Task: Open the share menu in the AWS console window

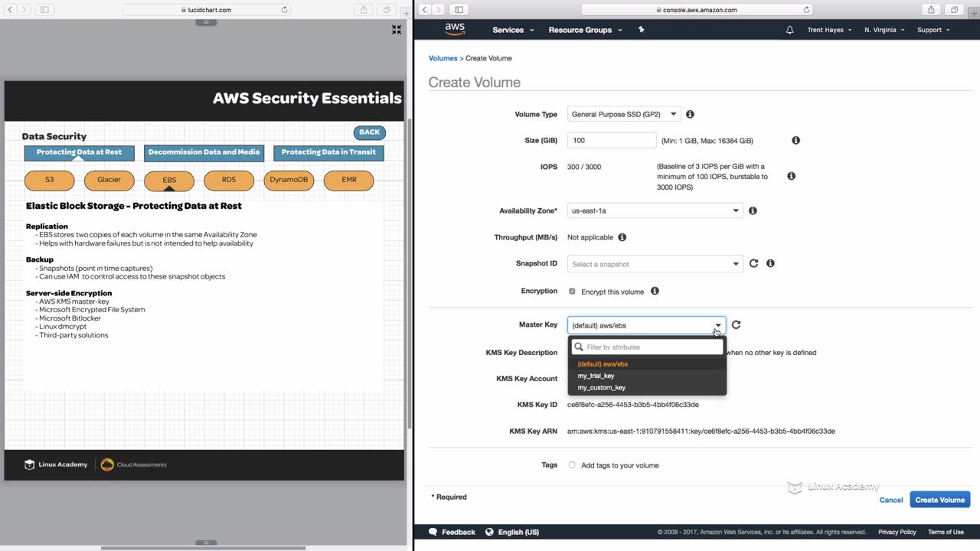Action: 931,10
